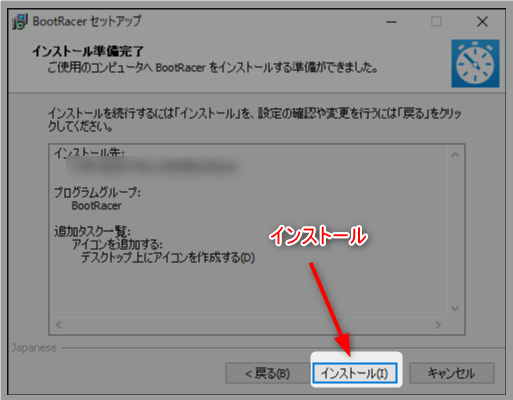513x400 pixels.
Task: Click the horizontal scrollbar track of summary
Action: click(x=248, y=325)
